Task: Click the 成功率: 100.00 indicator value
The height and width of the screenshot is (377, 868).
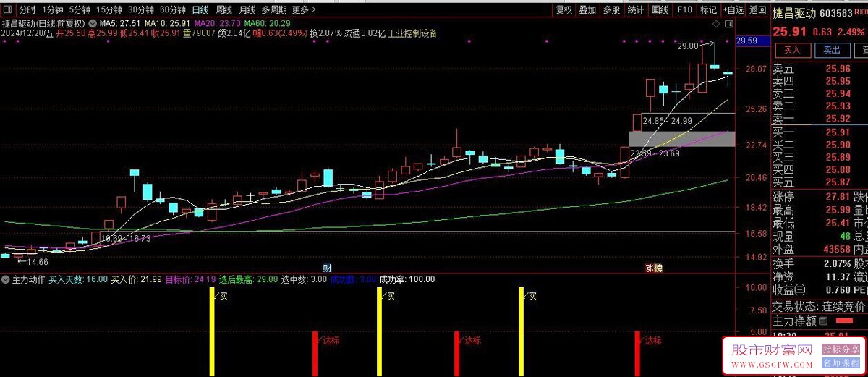Action: [x=407, y=279]
